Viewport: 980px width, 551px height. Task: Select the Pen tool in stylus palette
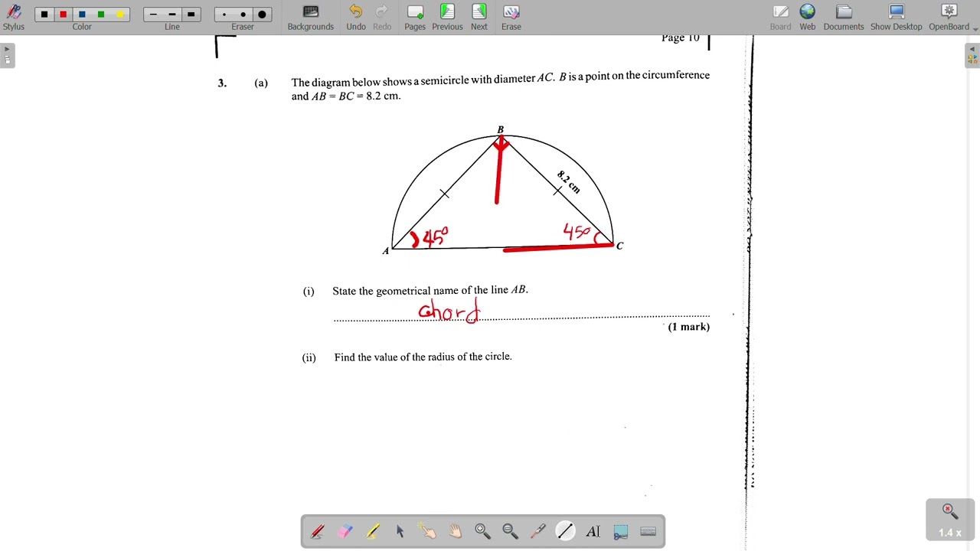point(318,532)
